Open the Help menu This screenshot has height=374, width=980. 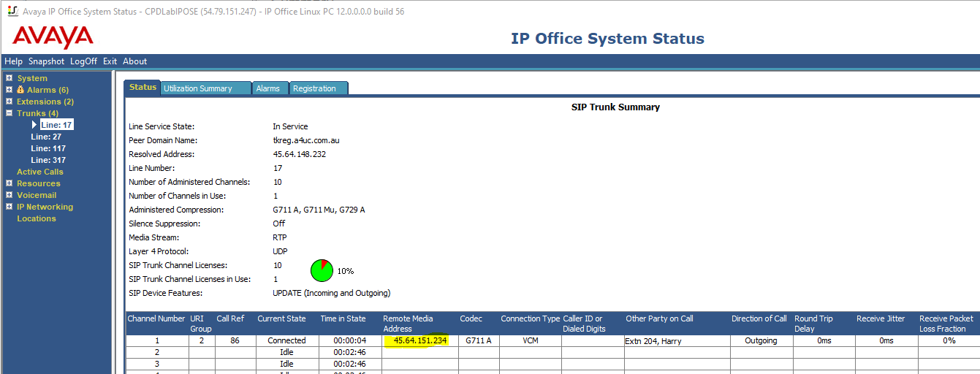coord(13,61)
